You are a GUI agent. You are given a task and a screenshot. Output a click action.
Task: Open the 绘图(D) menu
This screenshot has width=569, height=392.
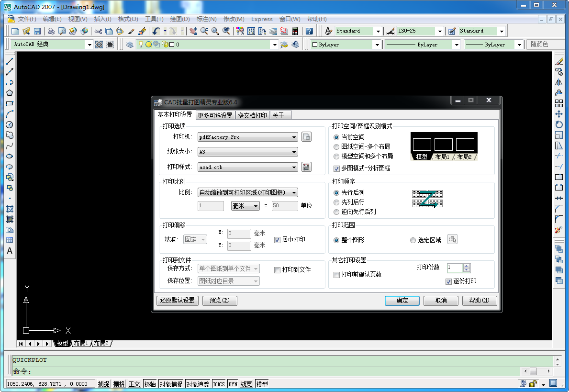pyautogui.click(x=180, y=19)
